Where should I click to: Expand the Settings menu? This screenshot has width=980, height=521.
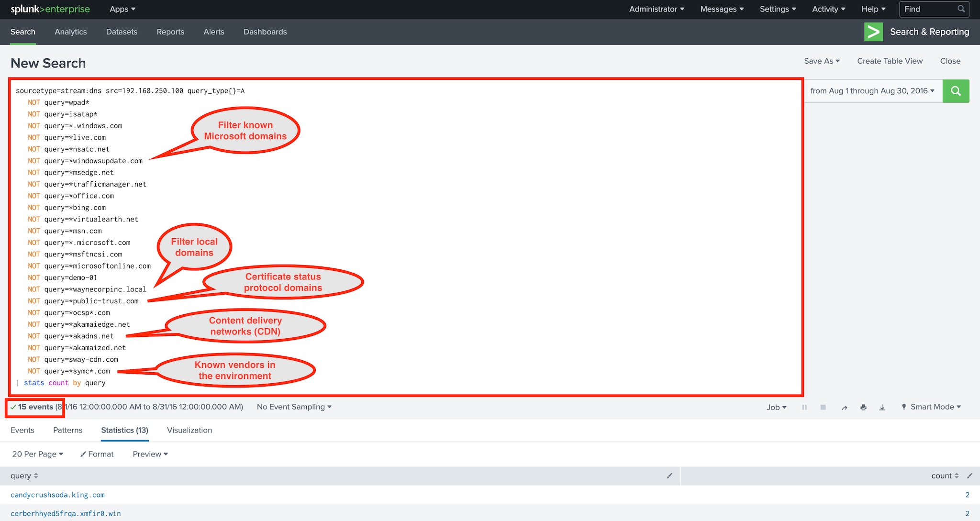[778, 9]
